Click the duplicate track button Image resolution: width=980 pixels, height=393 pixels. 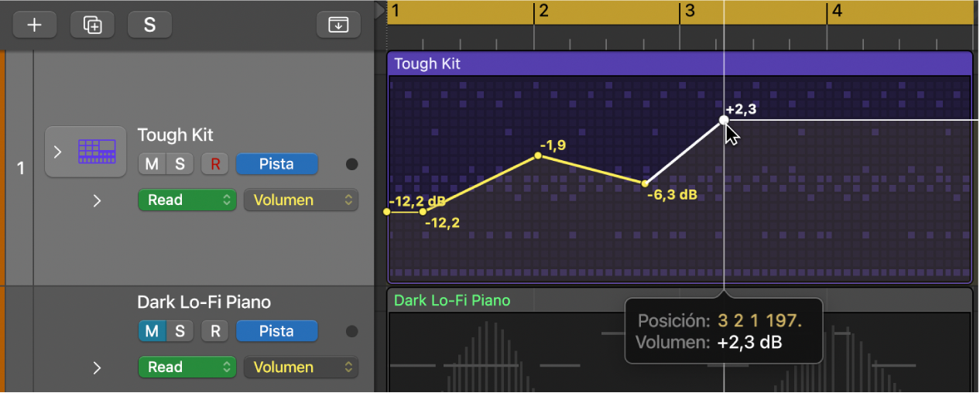tap(92, 25)
